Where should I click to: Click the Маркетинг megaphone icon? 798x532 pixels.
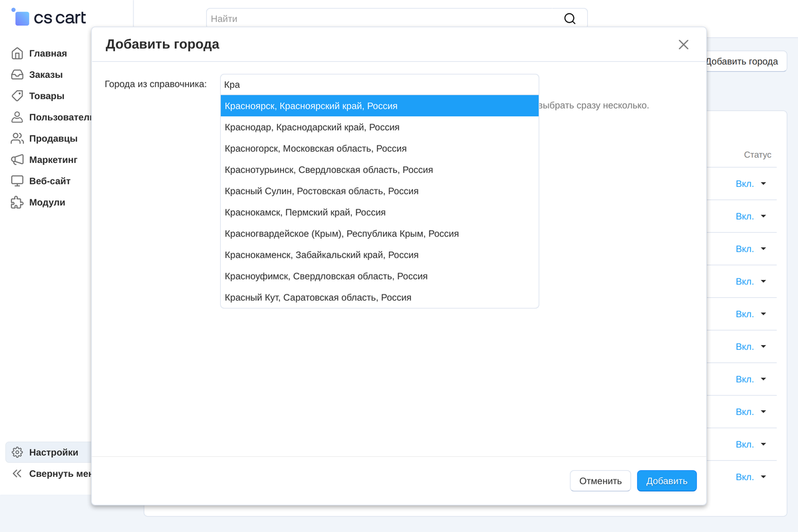pos(17,160)
